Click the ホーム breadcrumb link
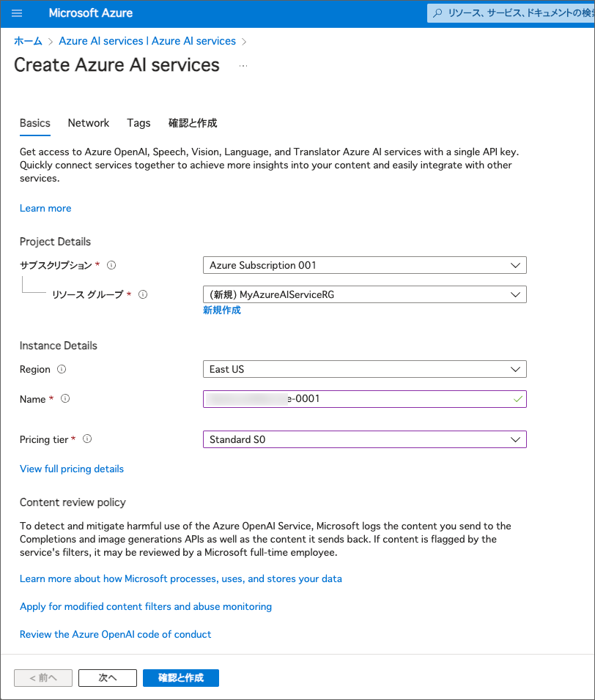 28,41
